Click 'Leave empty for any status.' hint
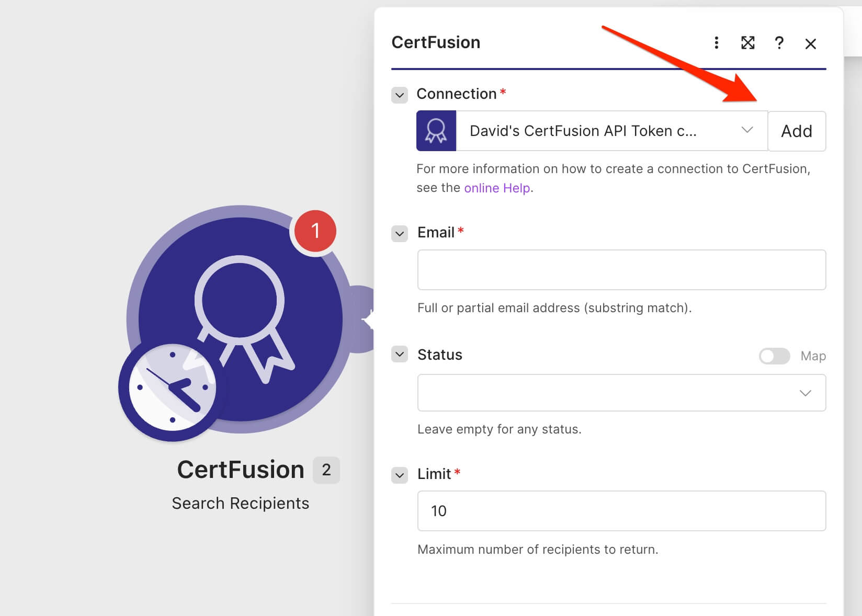 500,429
